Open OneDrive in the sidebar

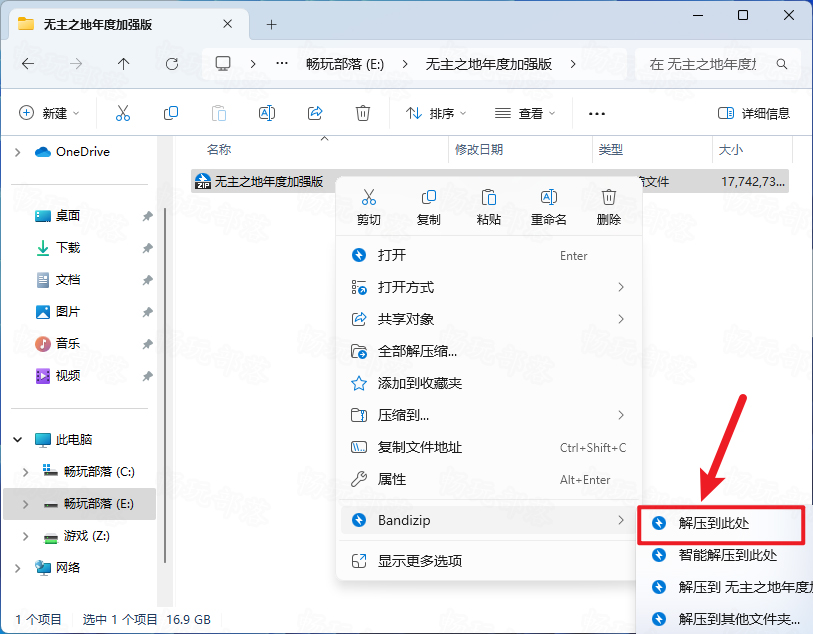pyautogui.click(x=73, y=152)
